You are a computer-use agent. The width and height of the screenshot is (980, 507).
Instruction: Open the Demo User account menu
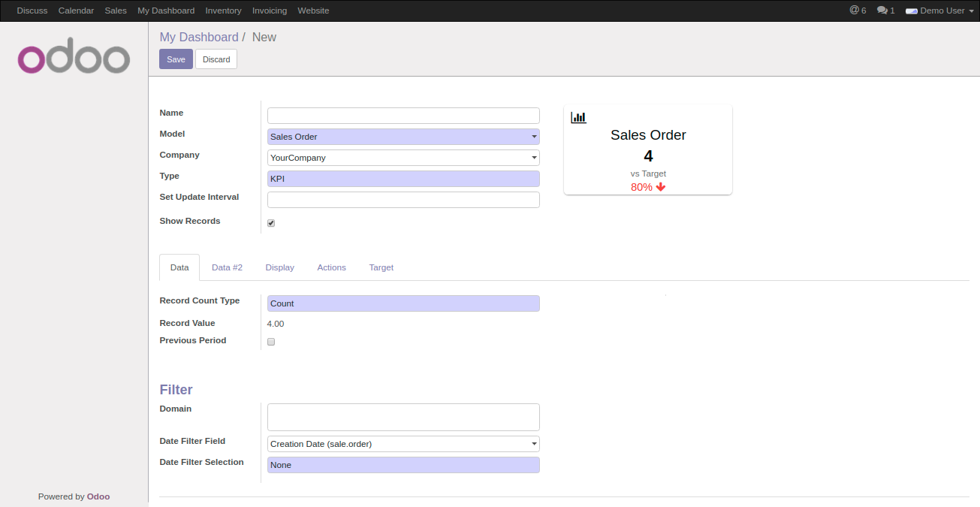pyautogui.click(x=939, y=11)
